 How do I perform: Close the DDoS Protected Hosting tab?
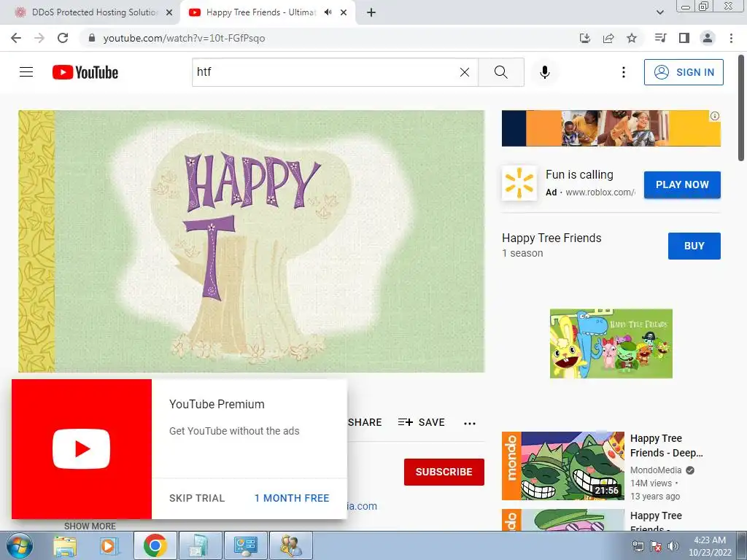pos(169,12)
